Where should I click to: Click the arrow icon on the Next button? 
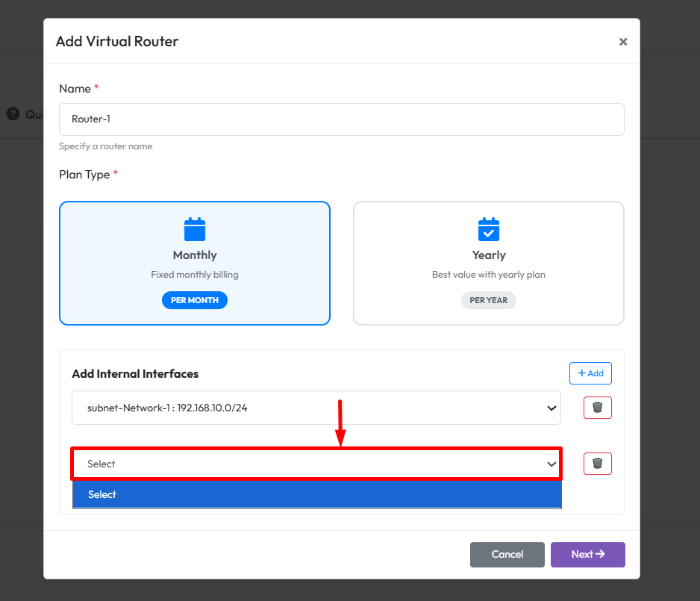(x=600, y=554)
